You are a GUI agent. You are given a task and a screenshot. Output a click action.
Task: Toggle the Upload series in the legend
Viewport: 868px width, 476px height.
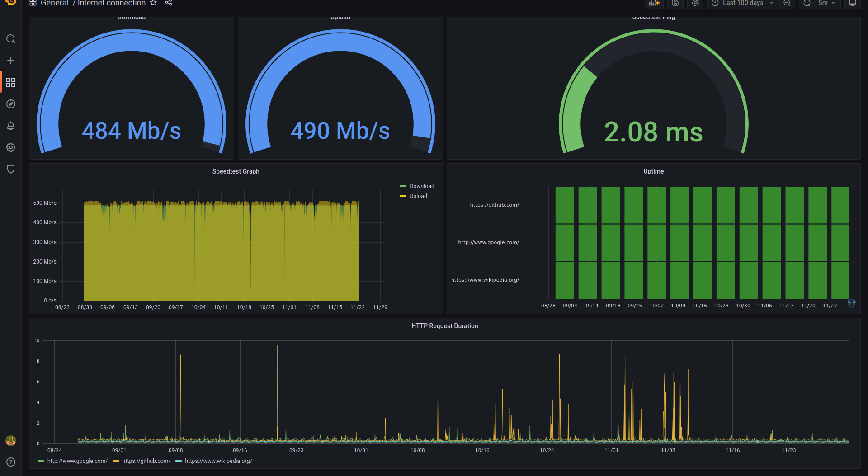click(418, 196)
